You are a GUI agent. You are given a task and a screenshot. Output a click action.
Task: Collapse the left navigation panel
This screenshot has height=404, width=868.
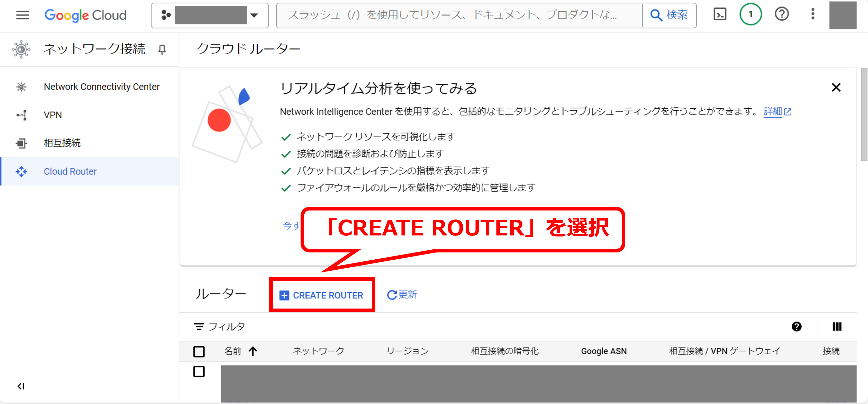pyautogui.click(x=21, y=386)
